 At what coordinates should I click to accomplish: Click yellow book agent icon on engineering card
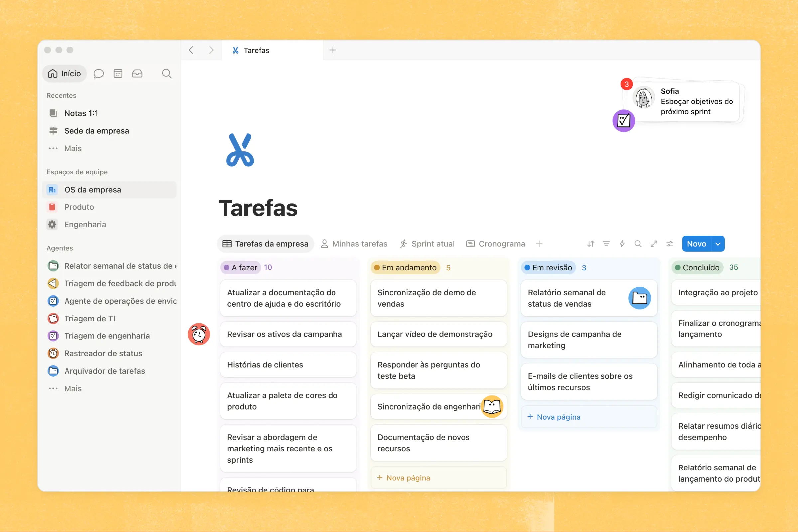[492, 406]
